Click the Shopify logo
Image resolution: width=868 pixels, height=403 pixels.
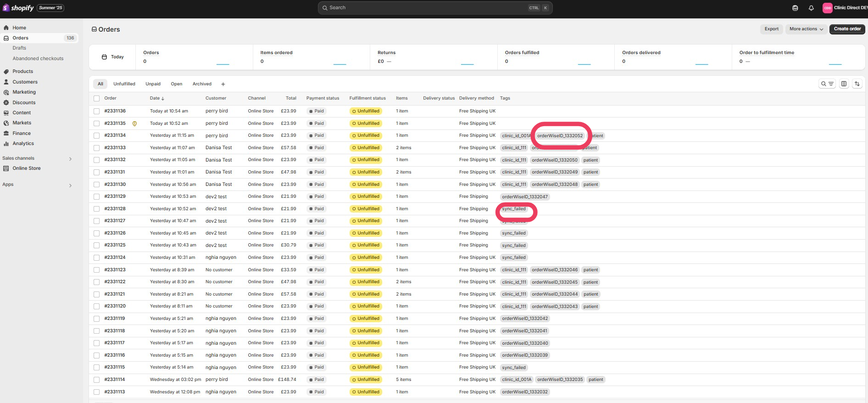click(18, 8)
